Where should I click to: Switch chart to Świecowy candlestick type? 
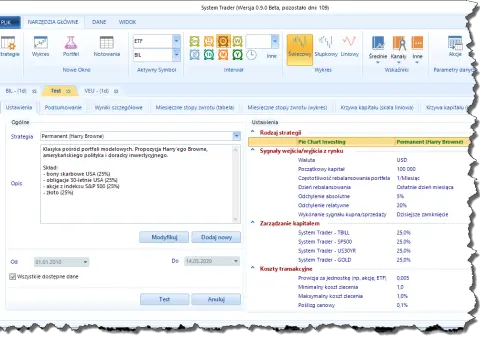click(x=300, y=49)
